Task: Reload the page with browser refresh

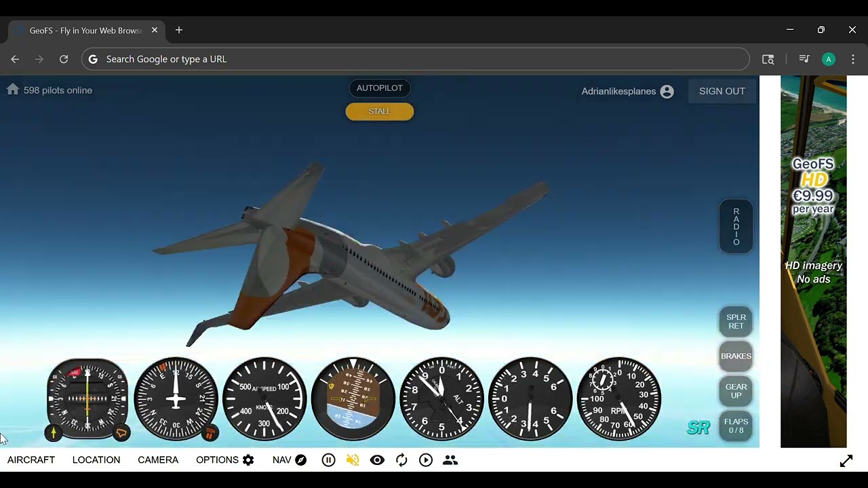Action: click(64, 60)
